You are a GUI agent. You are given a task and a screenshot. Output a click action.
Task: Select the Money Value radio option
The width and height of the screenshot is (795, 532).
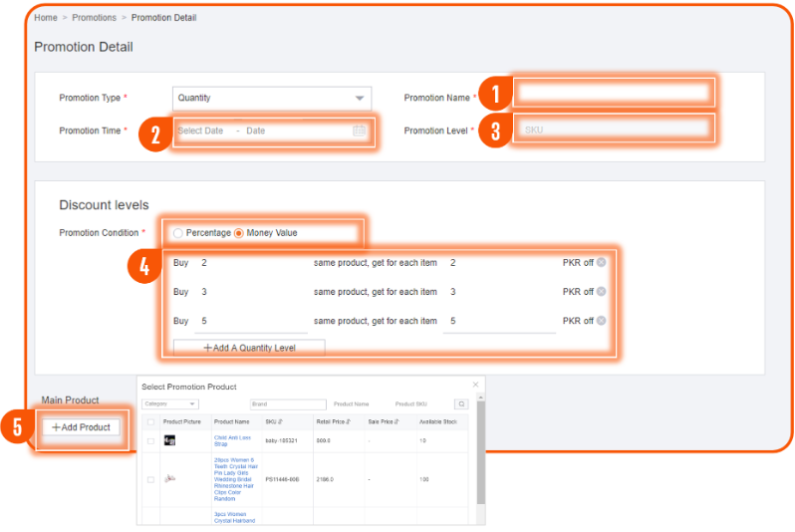click(x=239, y=233)
